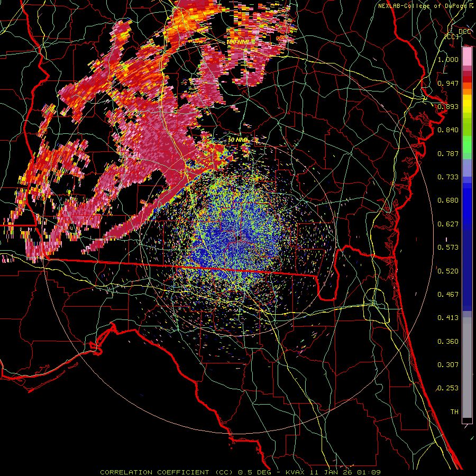
Task: Select the 0.840 scale label
Action: [x=448, y=130]
